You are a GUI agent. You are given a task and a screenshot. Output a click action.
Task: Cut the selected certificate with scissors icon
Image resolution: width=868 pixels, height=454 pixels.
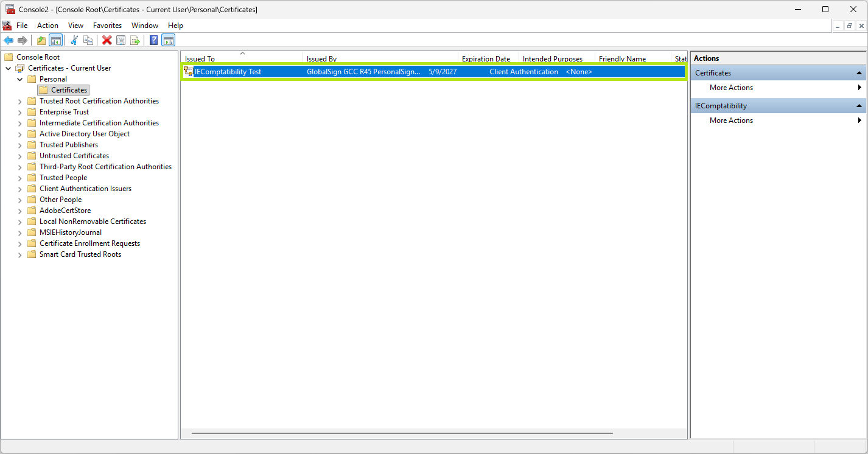point(74,40)
